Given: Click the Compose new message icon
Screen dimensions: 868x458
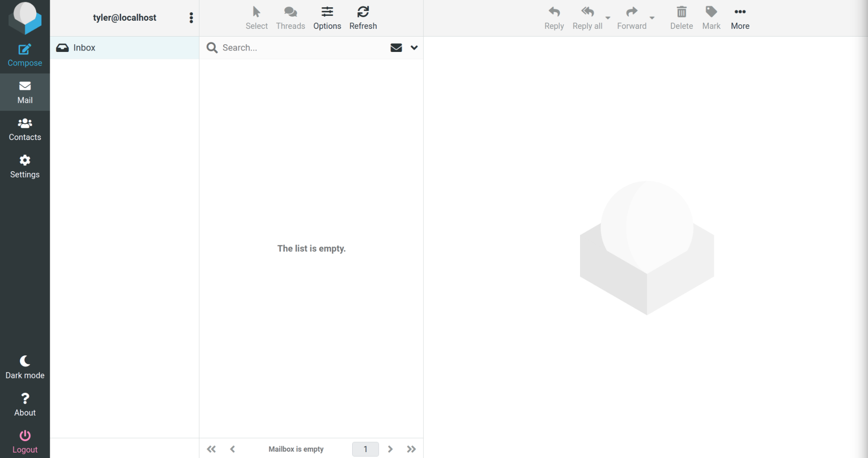Looking at the screenshot, I should (x=25, y=50).
